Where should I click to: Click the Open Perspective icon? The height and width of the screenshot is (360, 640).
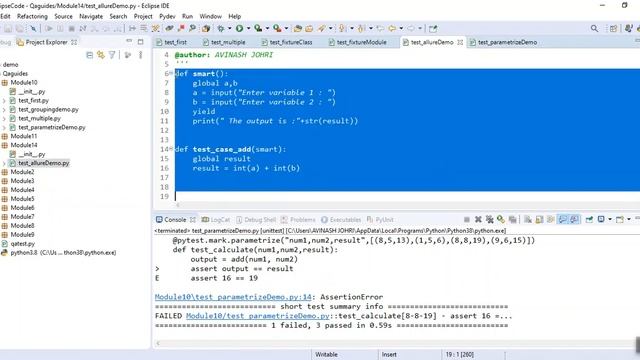tap(613, 29)
